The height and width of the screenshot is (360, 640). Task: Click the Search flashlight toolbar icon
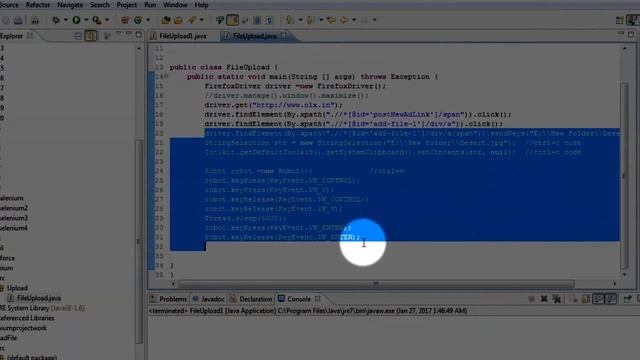(x=192, y=20)
